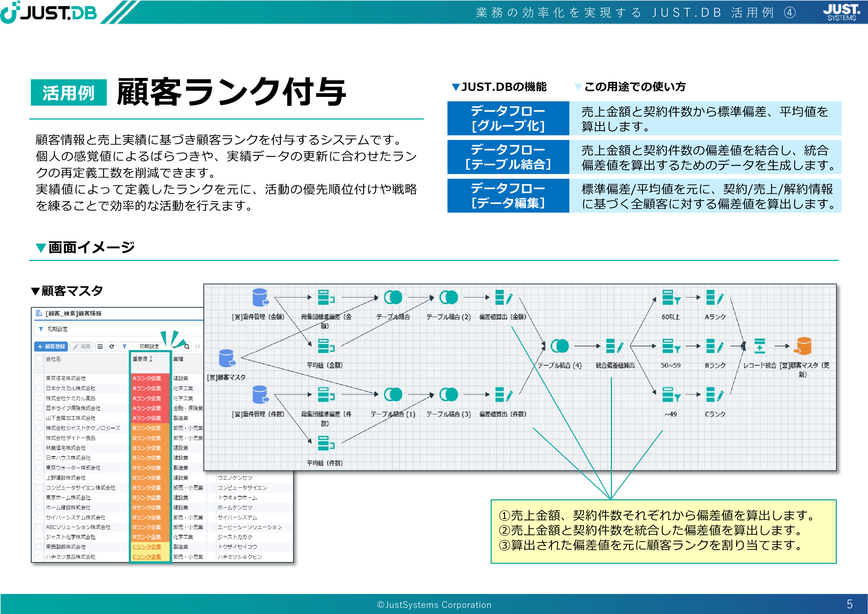The width and height of the screenshot is (868, 614).
Task: Select the [営]顧客マスタ database node
Action: pyautogui.click(x=226, y=358)
